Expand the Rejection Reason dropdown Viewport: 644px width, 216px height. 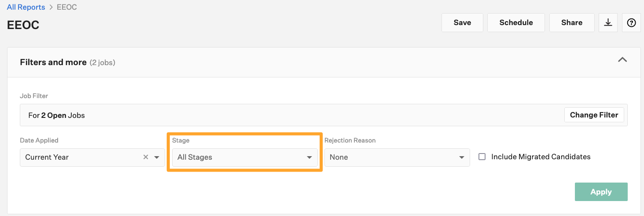[x=397, y=157]
